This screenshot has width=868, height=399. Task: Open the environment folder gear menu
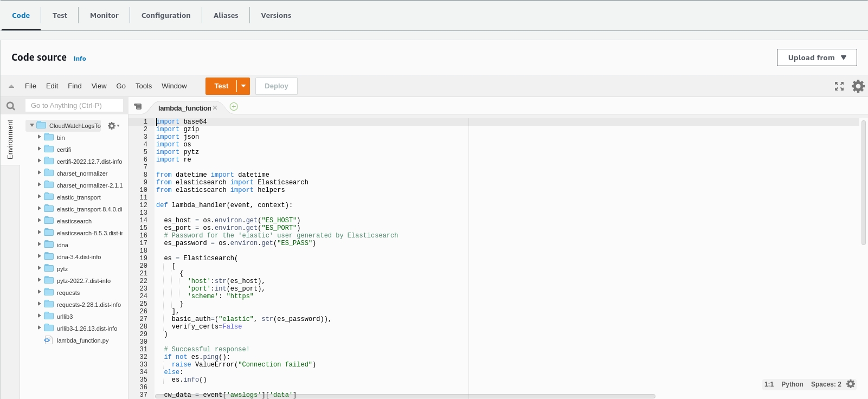pyautogui.click(x=113, y=126)
